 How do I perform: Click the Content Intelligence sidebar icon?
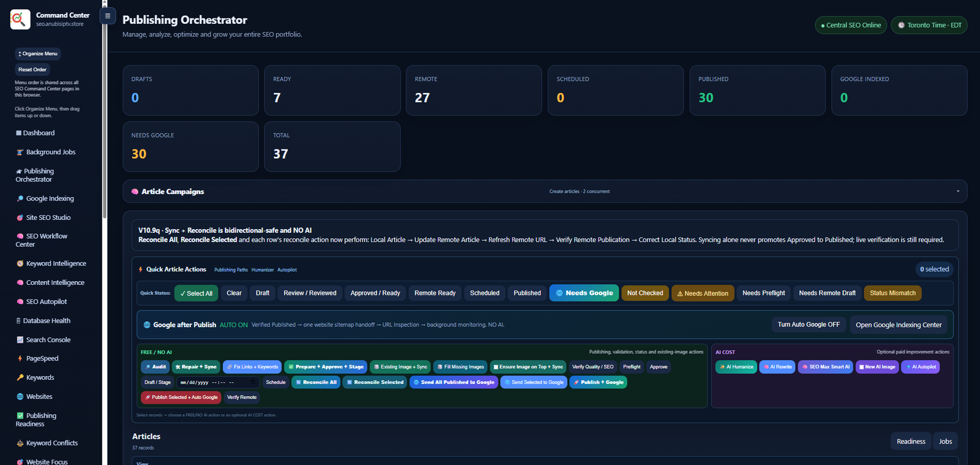coord(20,282)
